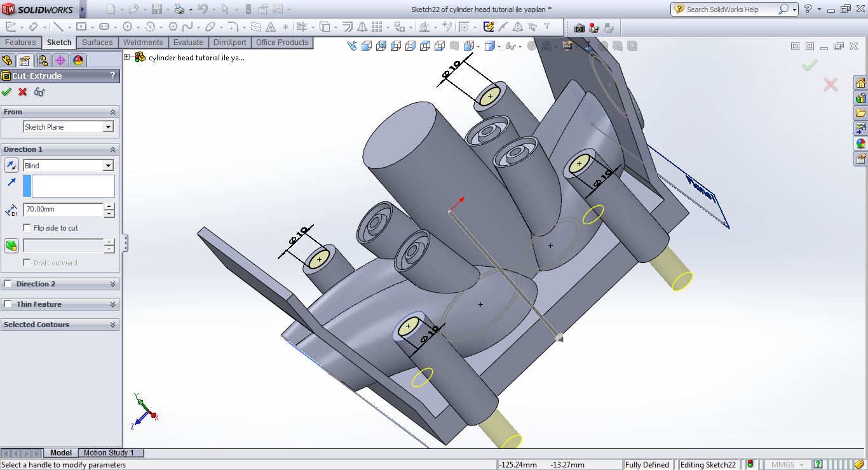Viewport: 868px width, 470px height.
Task: Toggle the Draft outward checkbox
Action: [26, 263]
